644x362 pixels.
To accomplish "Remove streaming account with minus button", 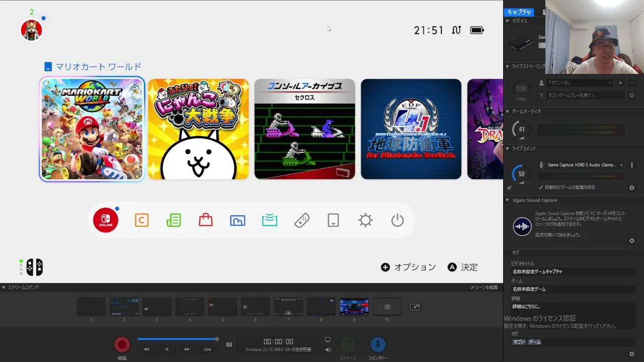I will [x=632, y=82].
